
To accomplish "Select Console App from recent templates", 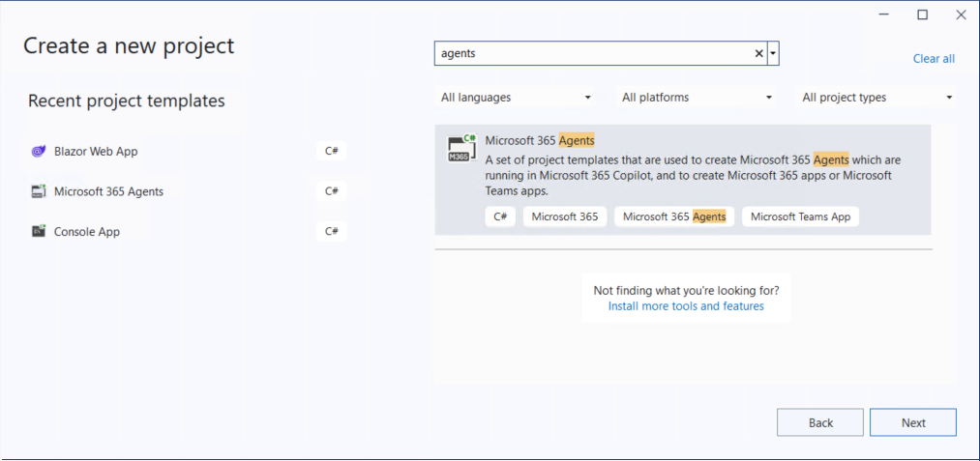I will 87,232.
